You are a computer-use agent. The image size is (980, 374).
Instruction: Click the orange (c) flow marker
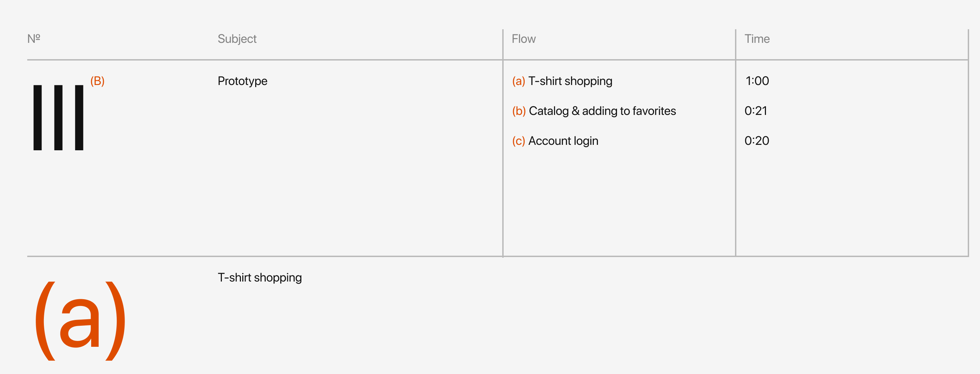(x=518, y=141)
